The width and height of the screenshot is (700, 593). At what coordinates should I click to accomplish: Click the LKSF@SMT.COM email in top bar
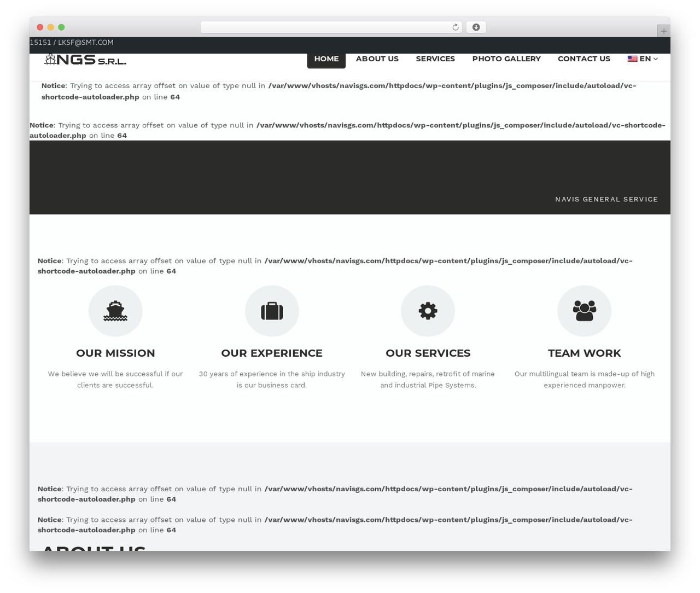tap(86, 43)
